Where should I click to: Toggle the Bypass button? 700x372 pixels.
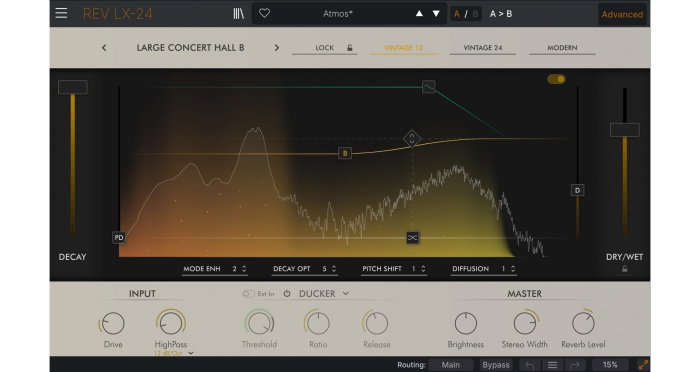point(496,365)
